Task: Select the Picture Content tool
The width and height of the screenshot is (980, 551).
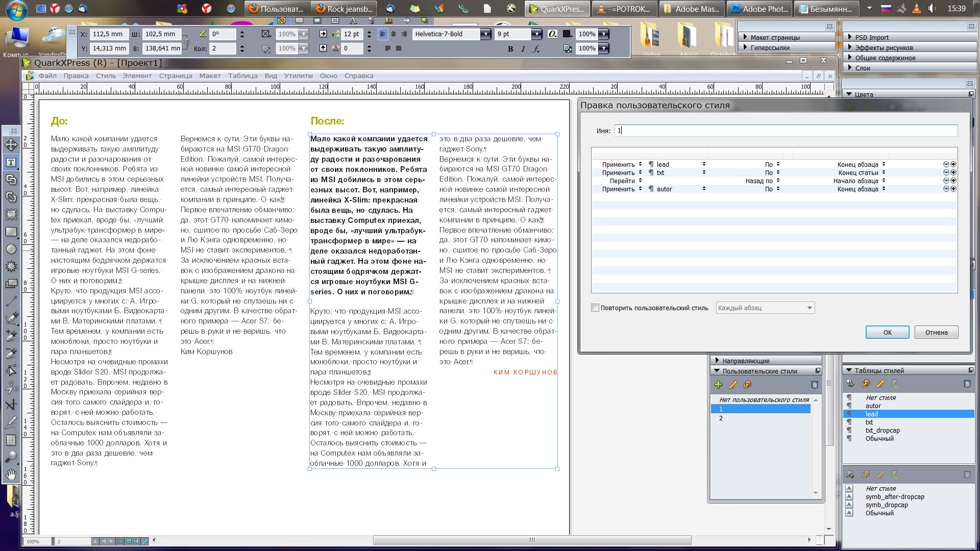Action: 11,214
